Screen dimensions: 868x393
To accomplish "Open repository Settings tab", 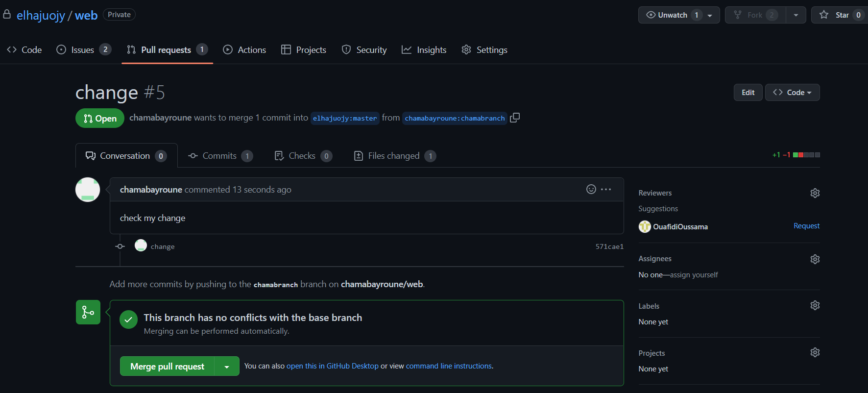I will click(484, 49).
